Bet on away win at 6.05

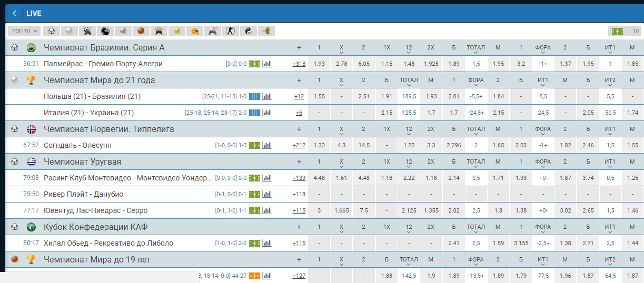tap(363, 64)
